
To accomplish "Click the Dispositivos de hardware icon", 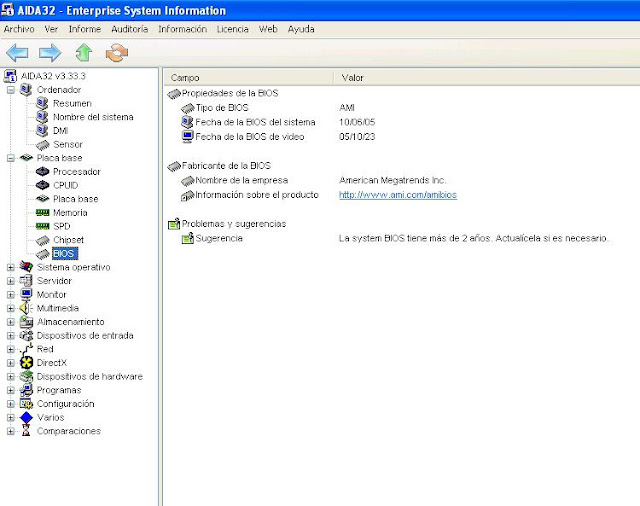I will 26,376.
